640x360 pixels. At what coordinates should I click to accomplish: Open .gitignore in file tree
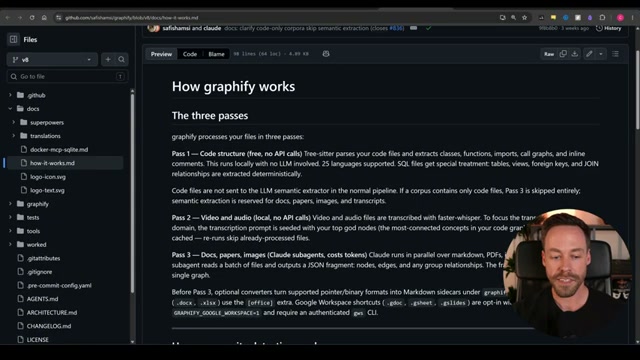[39, 272]
